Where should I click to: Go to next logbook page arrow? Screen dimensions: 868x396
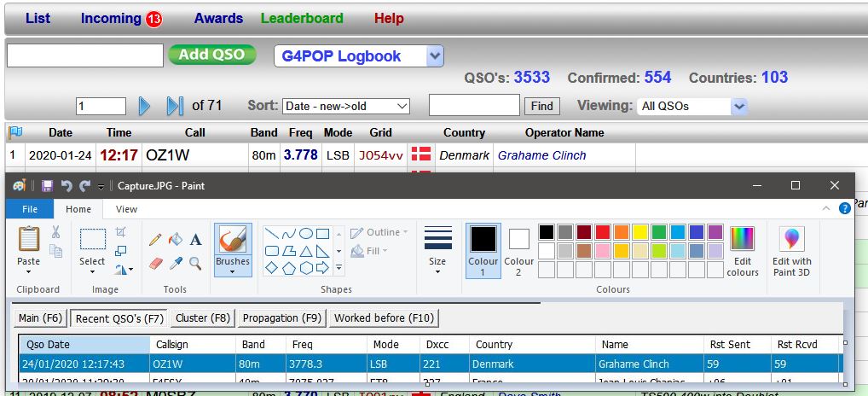(x=144, y=106)
